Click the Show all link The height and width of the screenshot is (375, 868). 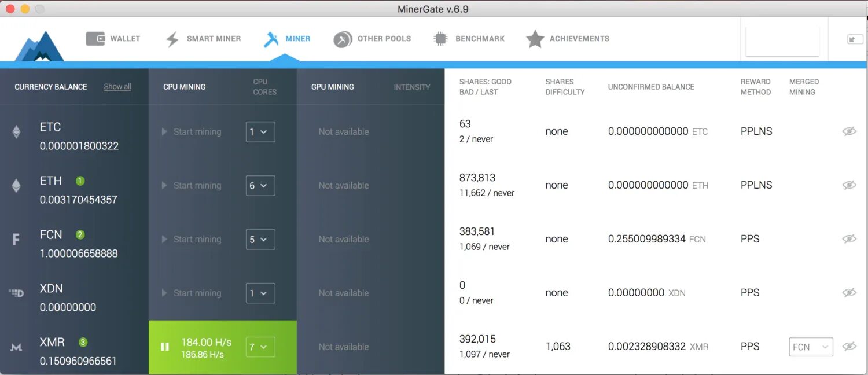117,87
